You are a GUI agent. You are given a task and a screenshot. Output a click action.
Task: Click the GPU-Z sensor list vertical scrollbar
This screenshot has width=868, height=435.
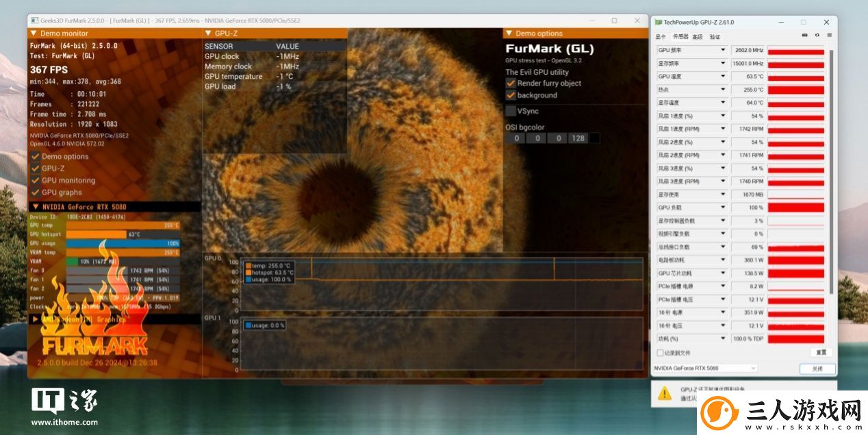point(832,171)
